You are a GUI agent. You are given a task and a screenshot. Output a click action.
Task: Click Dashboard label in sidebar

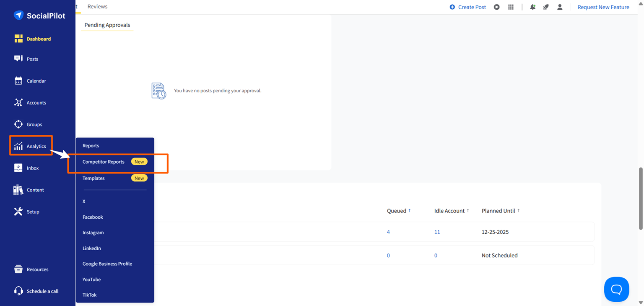click(39, 39)
